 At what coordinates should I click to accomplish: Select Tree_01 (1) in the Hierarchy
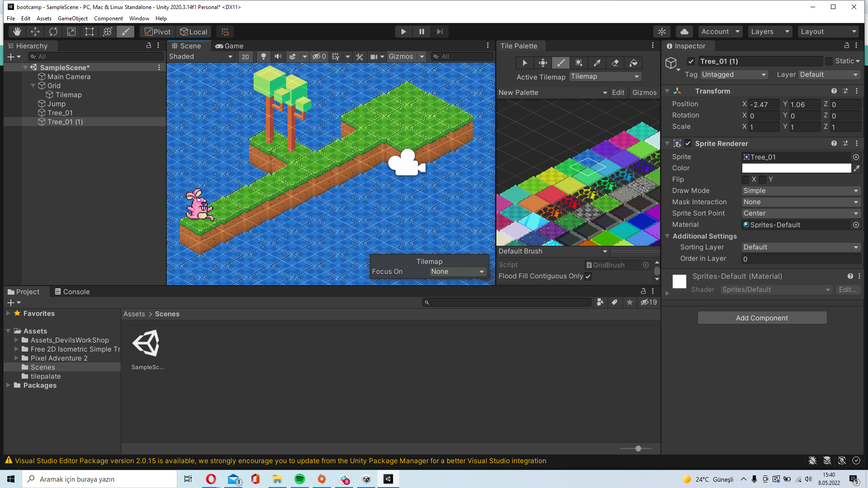click(65, 122)
